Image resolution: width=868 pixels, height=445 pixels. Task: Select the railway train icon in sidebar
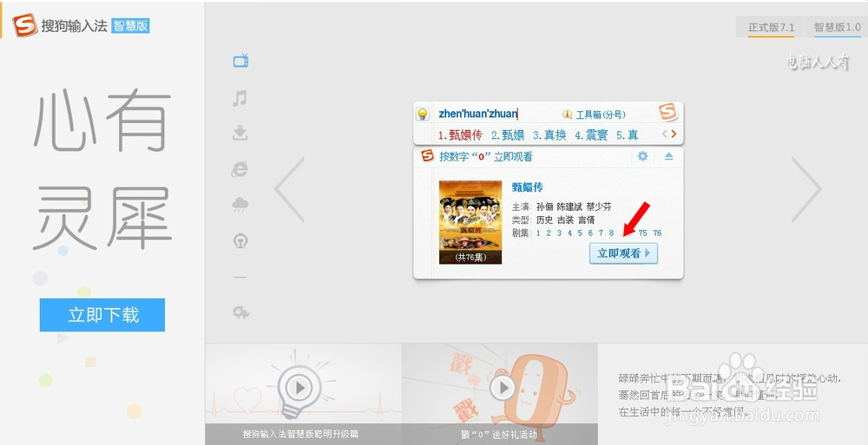pyautogui.click(x=240, y=241)
